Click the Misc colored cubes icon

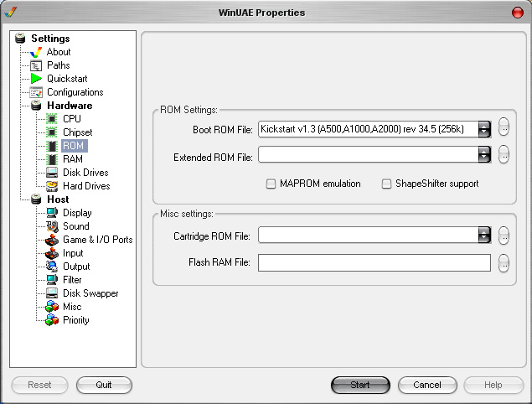pyautogui.click(x=52, y=307)
